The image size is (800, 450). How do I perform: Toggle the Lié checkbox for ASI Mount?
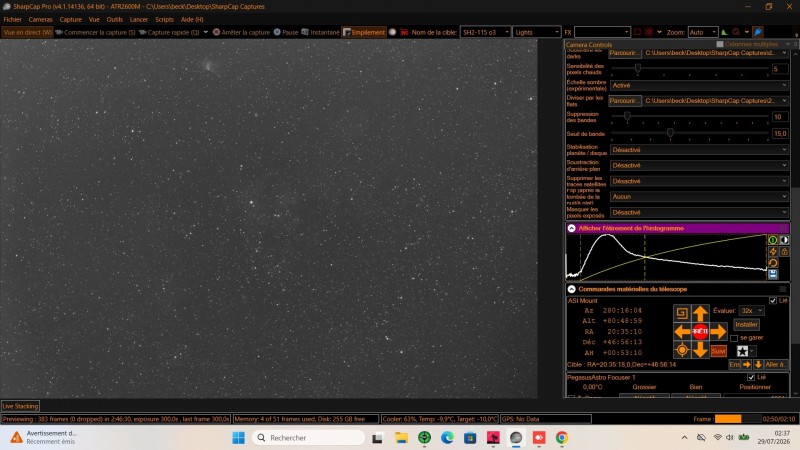click(x=772, y=301)
